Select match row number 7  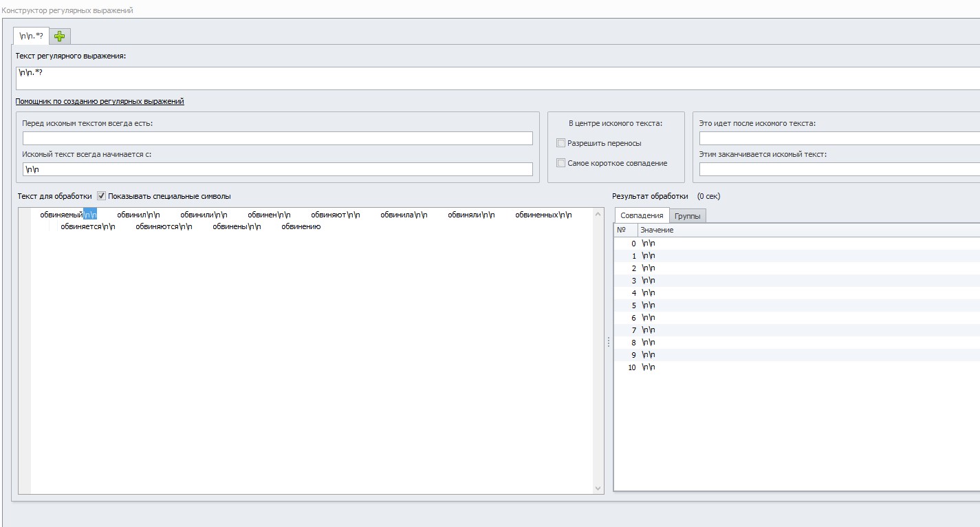coord(797,330)
